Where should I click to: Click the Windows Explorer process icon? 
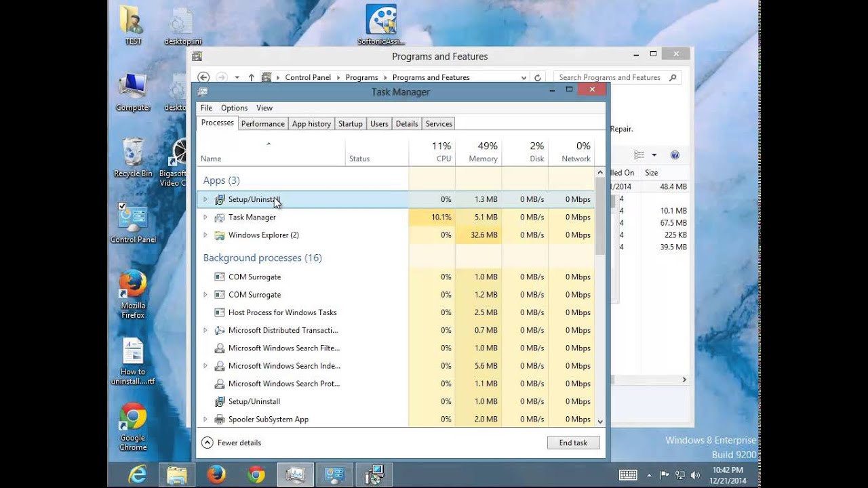[220, 235]
